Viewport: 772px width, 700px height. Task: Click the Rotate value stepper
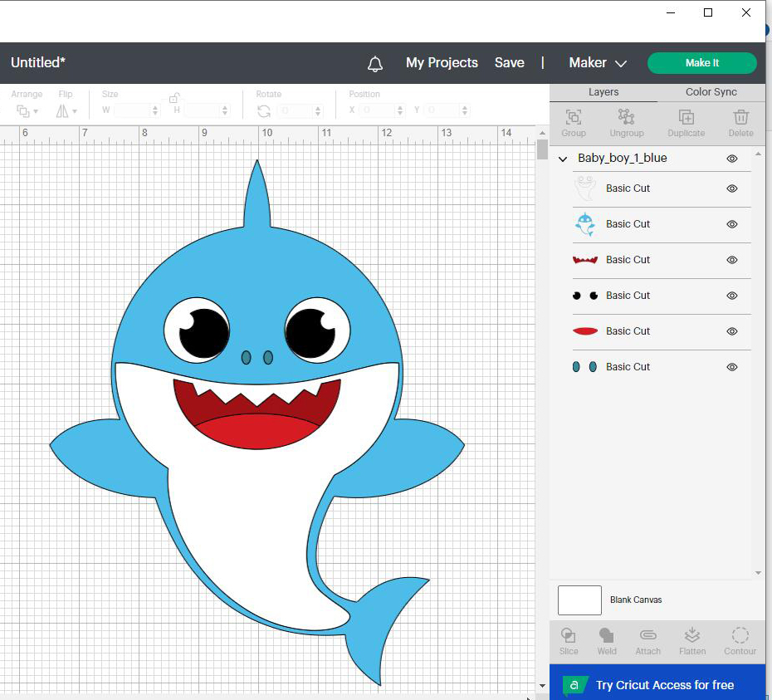318,110
